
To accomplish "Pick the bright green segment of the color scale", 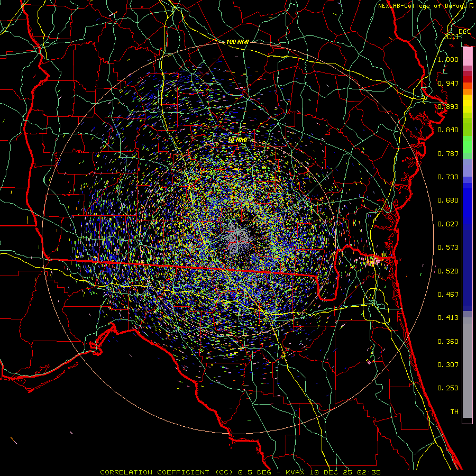I will coord(467,144).
